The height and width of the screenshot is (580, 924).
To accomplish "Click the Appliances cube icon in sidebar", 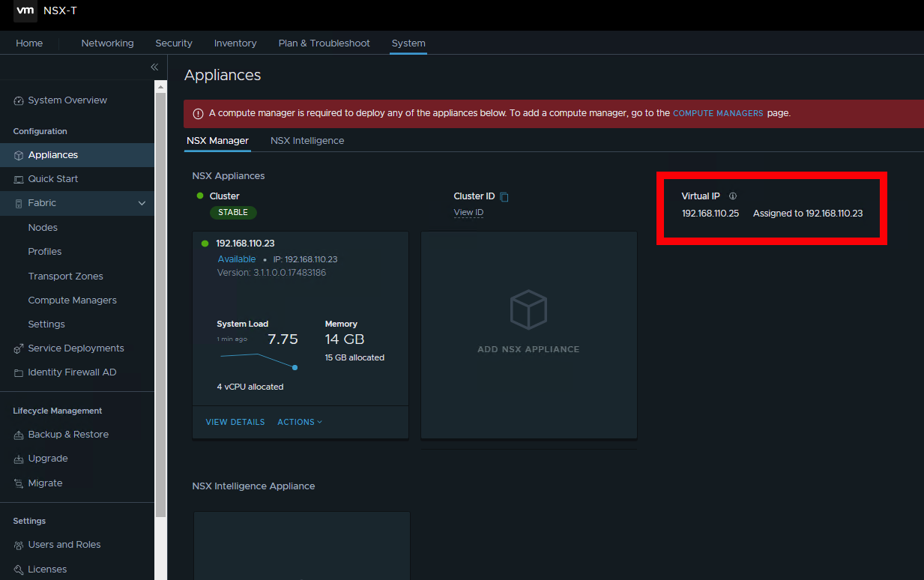I will 19,155.
